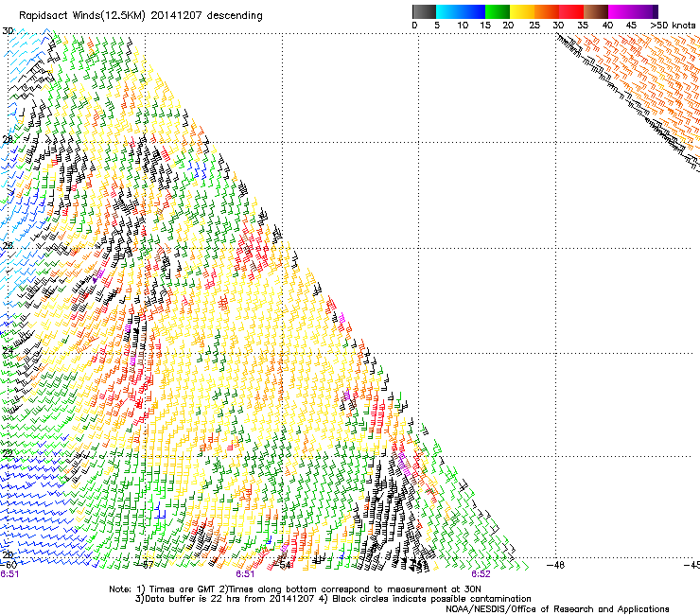Click the '35' label under the color bar
700x615 pixels.
583,26
